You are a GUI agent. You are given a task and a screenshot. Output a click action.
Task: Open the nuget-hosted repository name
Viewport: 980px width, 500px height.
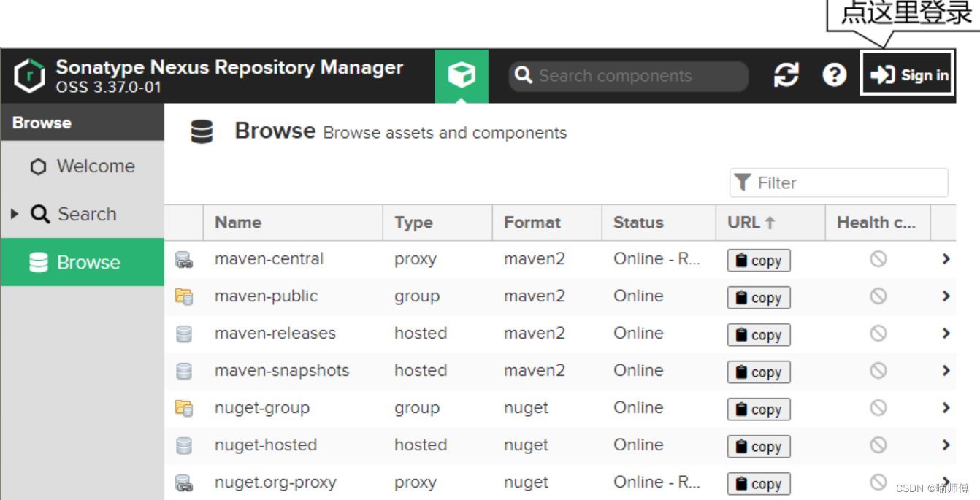(x=266, y=445)
